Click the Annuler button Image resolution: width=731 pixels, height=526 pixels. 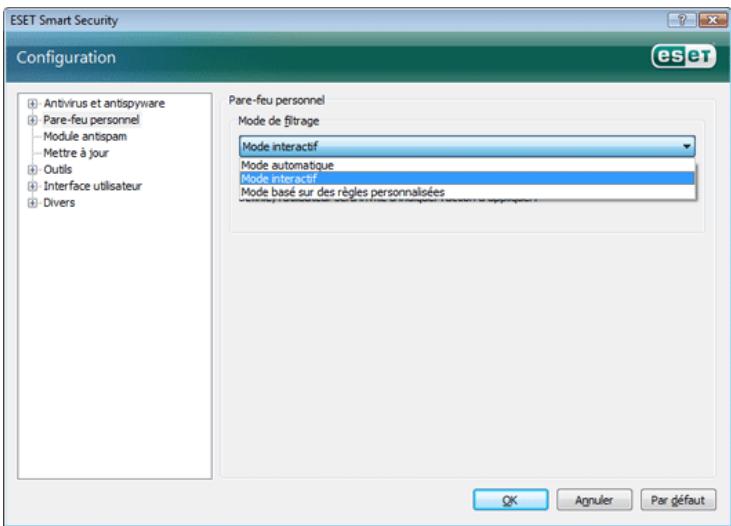(x=594, y=500)
